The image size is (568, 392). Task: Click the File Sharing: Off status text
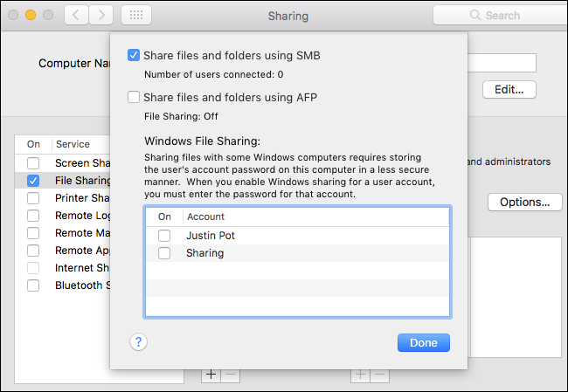181,116
